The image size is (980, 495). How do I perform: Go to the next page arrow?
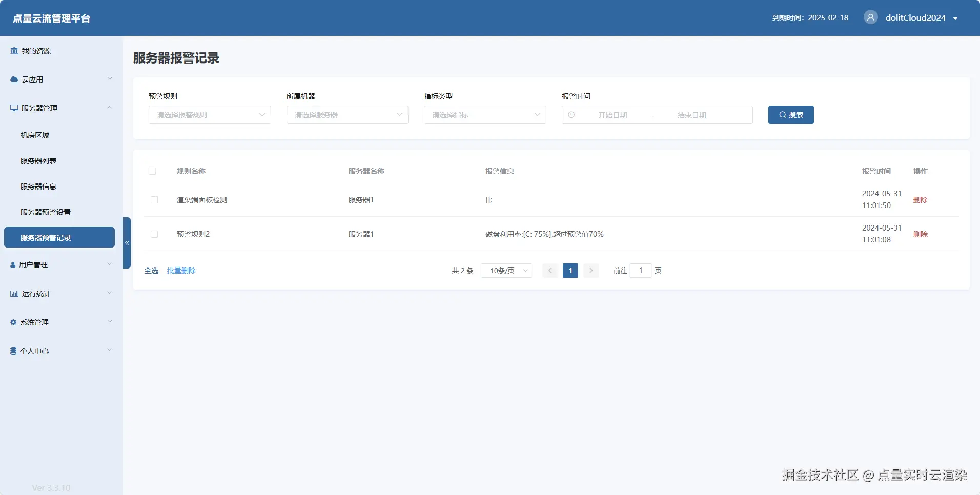pyautogui.click(x=591, y=271)
